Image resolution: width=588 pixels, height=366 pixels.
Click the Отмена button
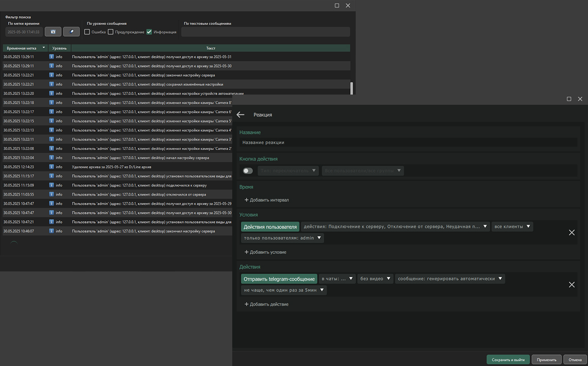click(574, 359)
